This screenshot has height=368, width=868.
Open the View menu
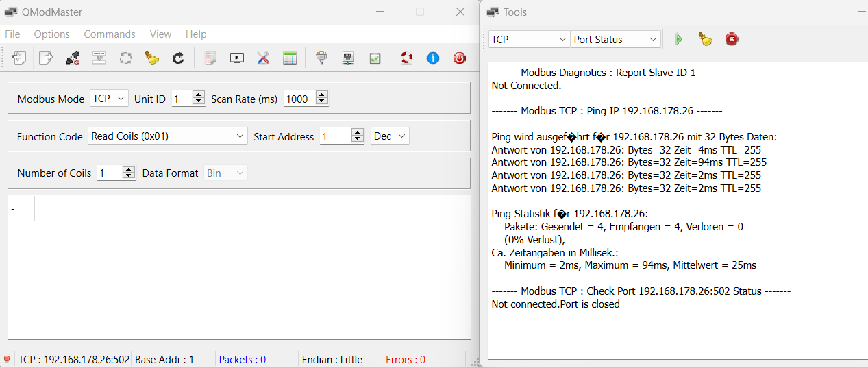point(161,34)
